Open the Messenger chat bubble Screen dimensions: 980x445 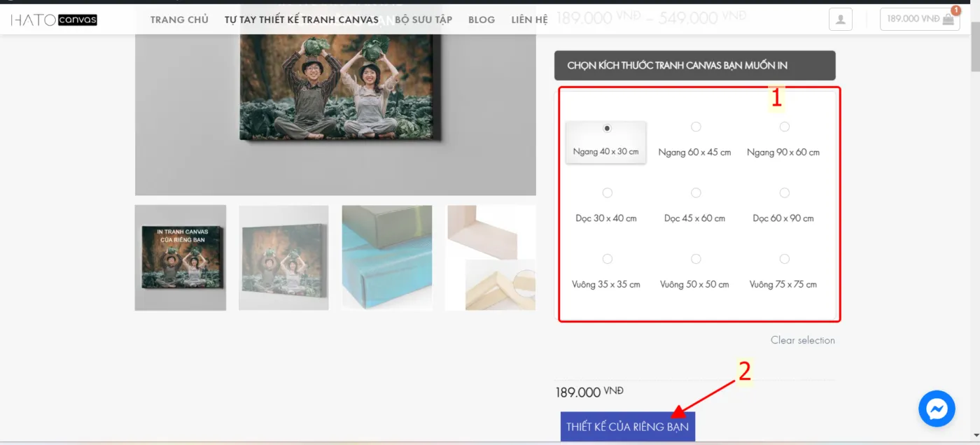click(x=937, y=409)
